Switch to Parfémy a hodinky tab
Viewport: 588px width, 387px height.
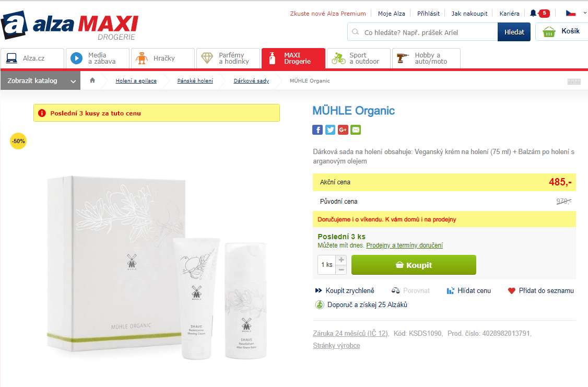tap(228, 58)
